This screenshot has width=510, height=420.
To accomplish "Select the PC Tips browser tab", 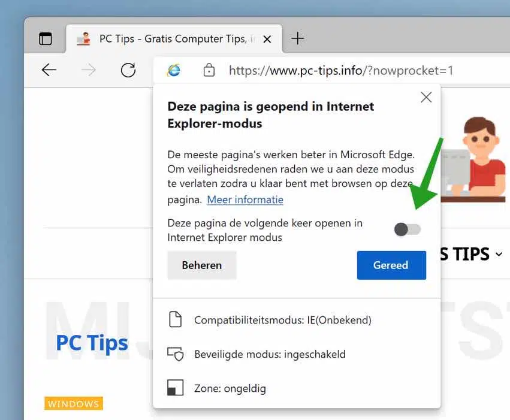I will point(174,39).
